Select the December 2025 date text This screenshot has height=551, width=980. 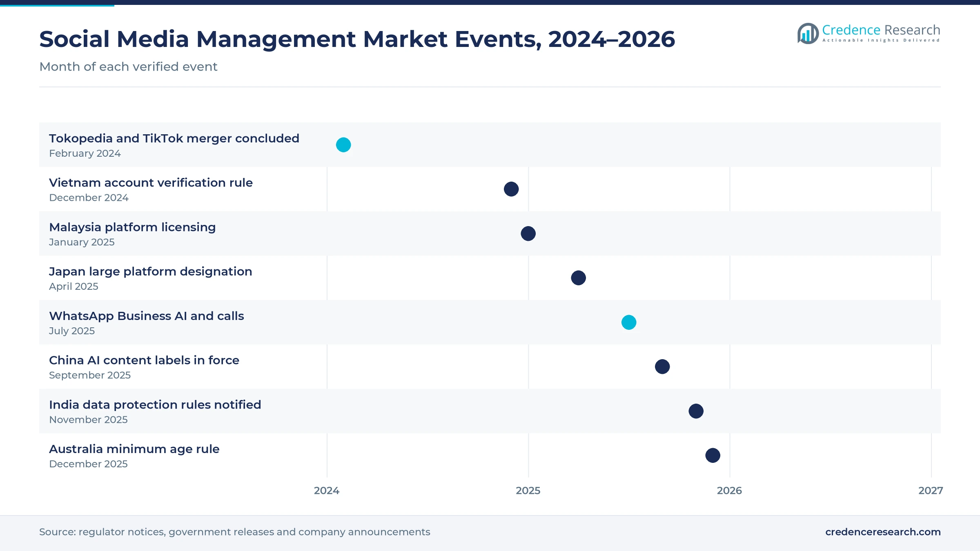point(88,464)
